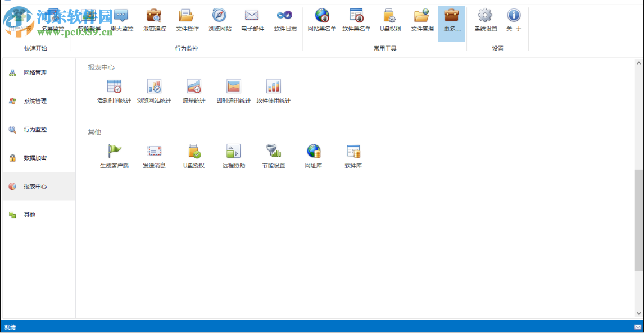
Task: Select 其他 in the sidebar
Action: [x=39, y=215]
